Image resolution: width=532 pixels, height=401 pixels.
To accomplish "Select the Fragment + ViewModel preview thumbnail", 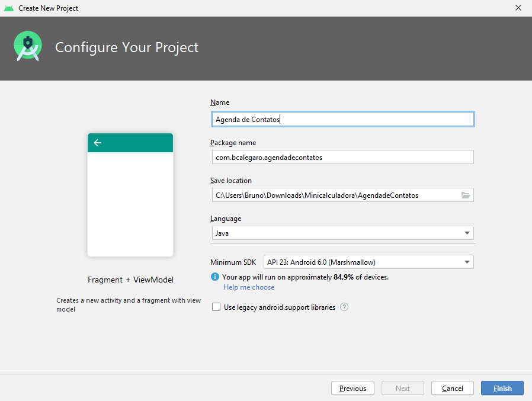I will [x=130, y=195].
